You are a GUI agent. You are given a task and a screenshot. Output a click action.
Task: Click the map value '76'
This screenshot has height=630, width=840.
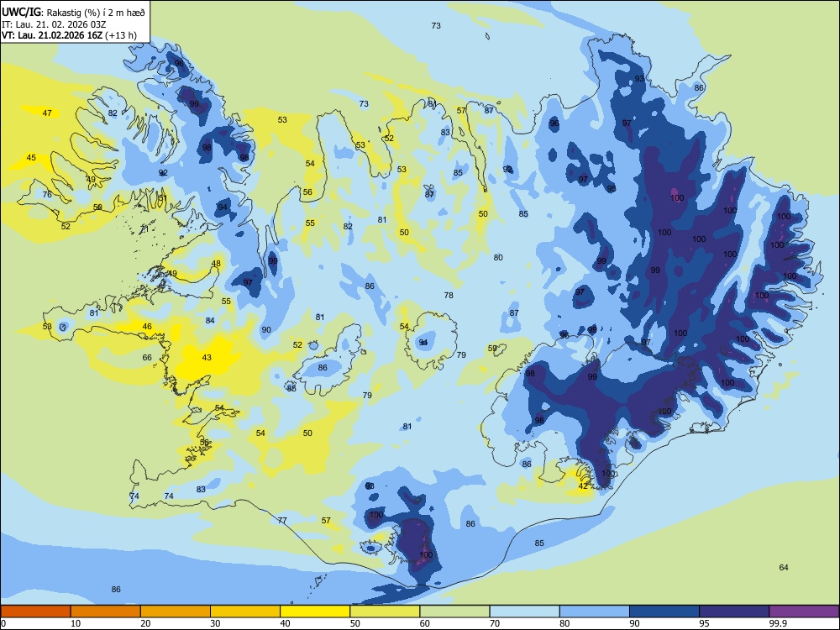(47, 195)
